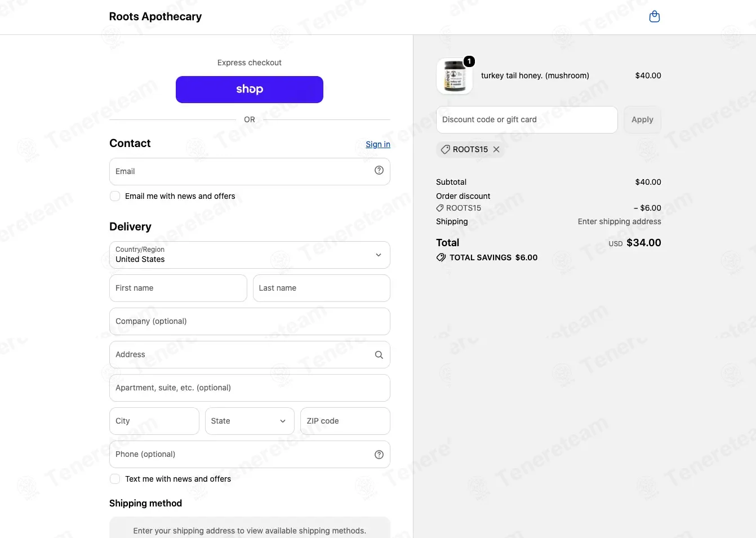This screenshot has height=538, width=756.
Task: Click the Apply discount button
Action: [x=642, y=119]
